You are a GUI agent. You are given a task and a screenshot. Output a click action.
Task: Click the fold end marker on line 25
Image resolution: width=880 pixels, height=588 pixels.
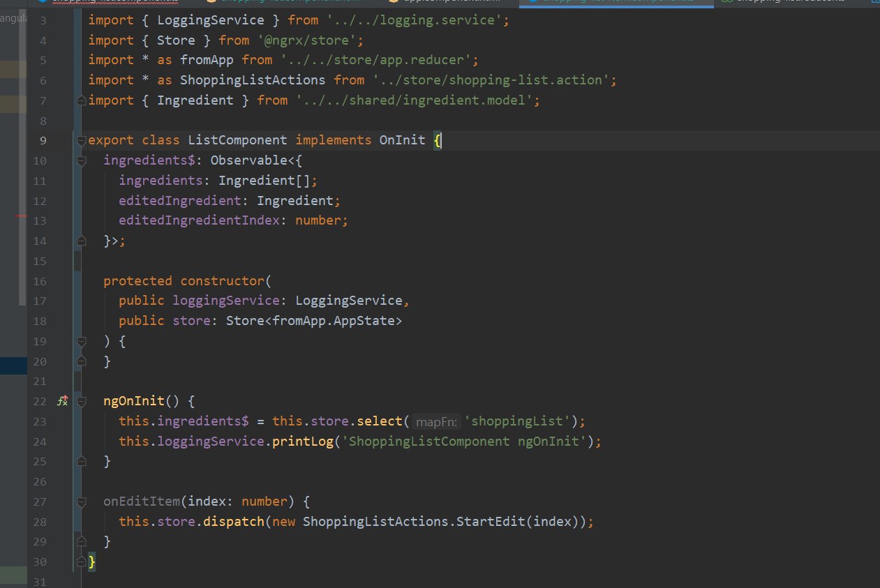tap(82, 461)
